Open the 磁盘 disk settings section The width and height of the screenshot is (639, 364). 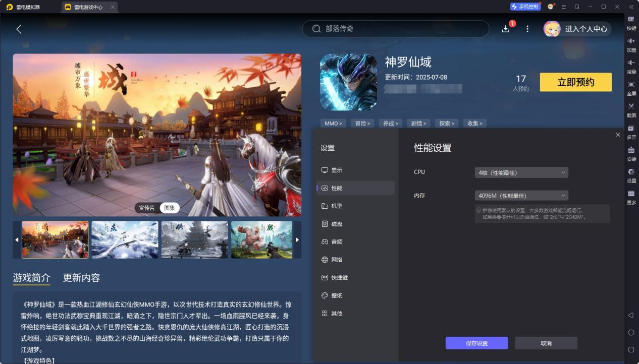pos(355,224)
